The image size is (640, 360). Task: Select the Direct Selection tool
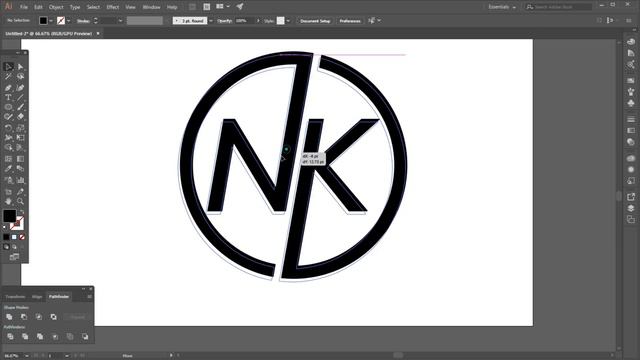[20, 67]
